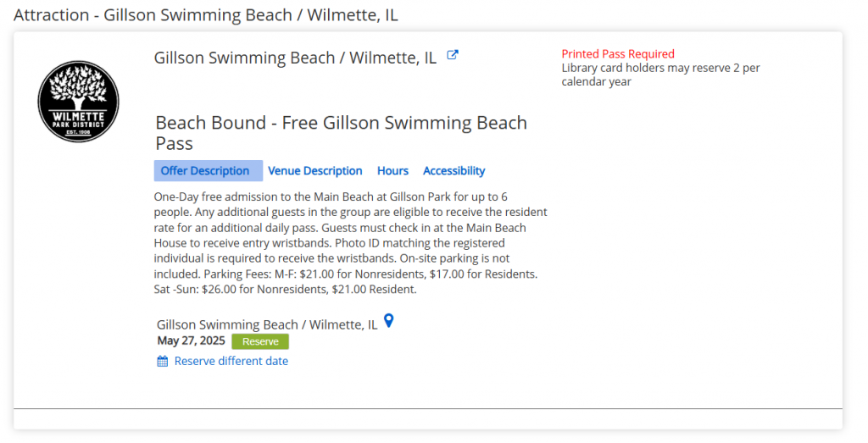Click the library card holders limit note
The width and height of the screenshot is (868, 443).
(660, 75)
